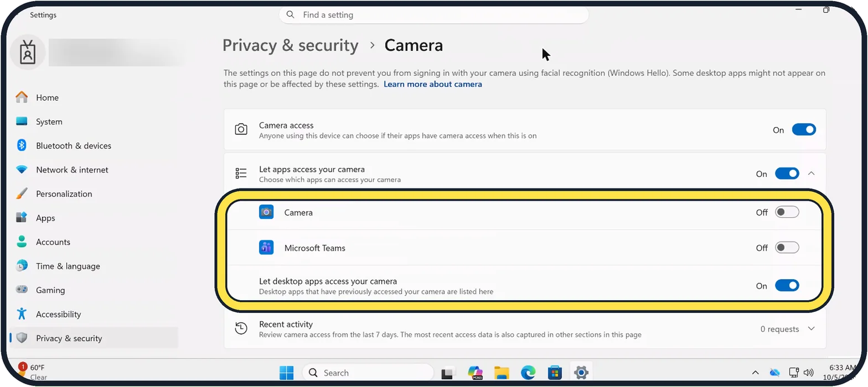
Task: Click the 'Let desktop apps access your camera' label
Action: (x=328, y=281)
